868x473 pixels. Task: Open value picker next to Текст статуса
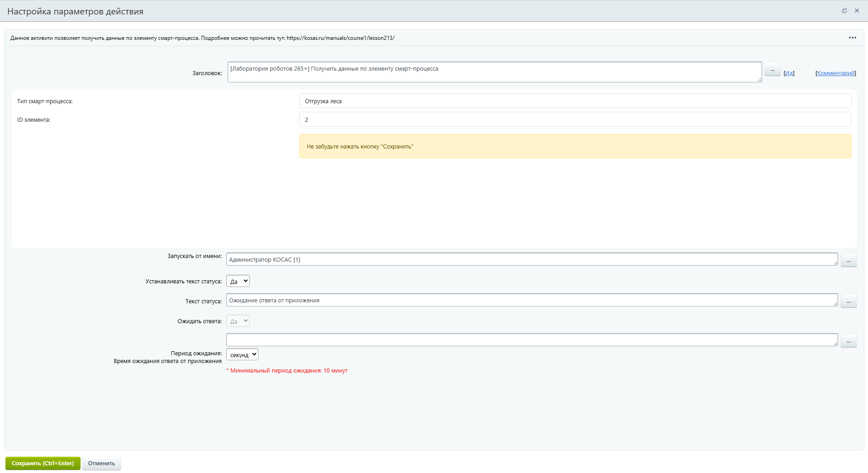[848, 301]
